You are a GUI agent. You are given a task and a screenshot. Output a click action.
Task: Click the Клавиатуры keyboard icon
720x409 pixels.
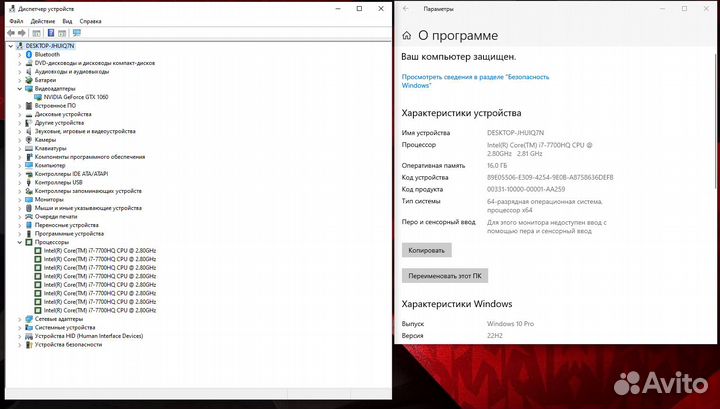point(29,148)
